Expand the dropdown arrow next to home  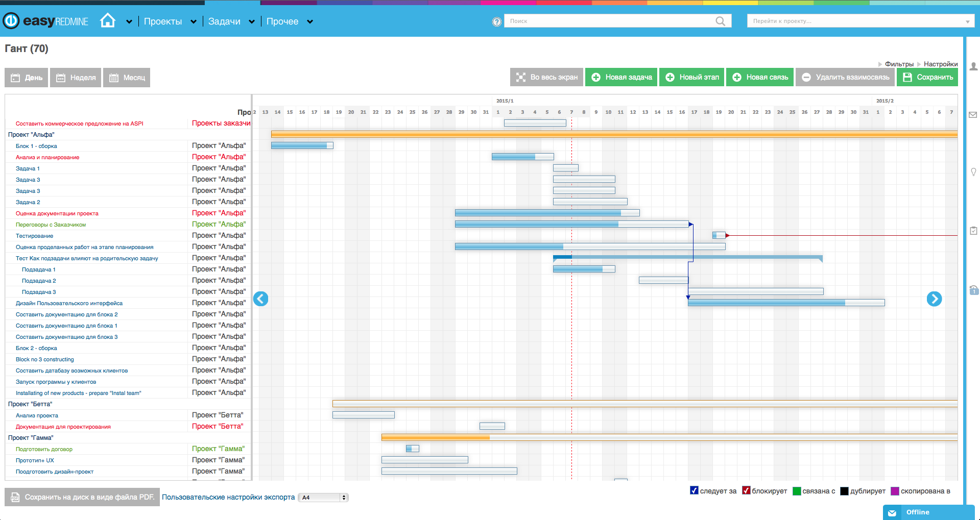click(129, 22)
